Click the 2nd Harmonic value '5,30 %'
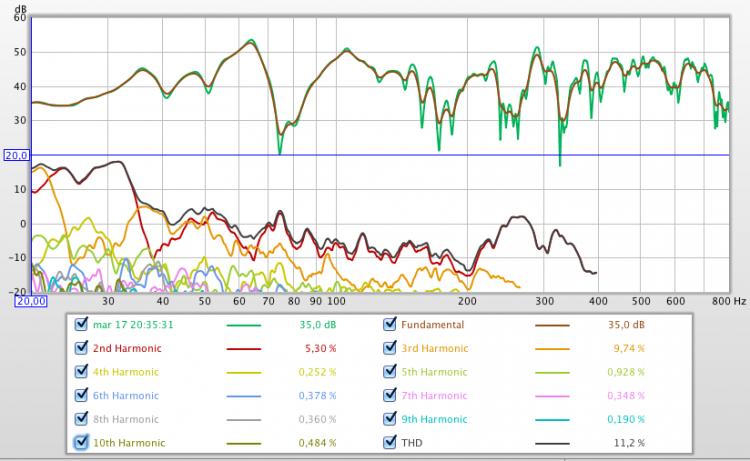The width and height of the screenshot is (750, 461). click(x=320, y=348)
